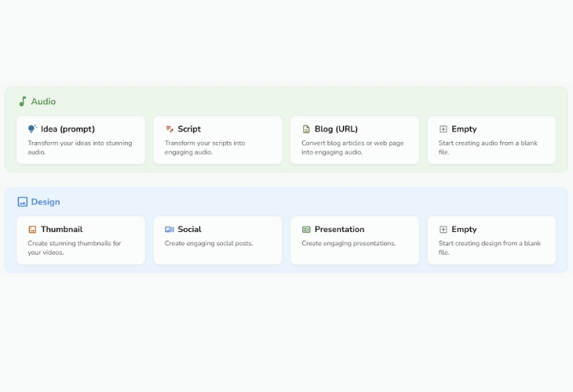This screenshot has width=573, height=392.
Task: Create a Thumbnail design
Action: point(81,240)
